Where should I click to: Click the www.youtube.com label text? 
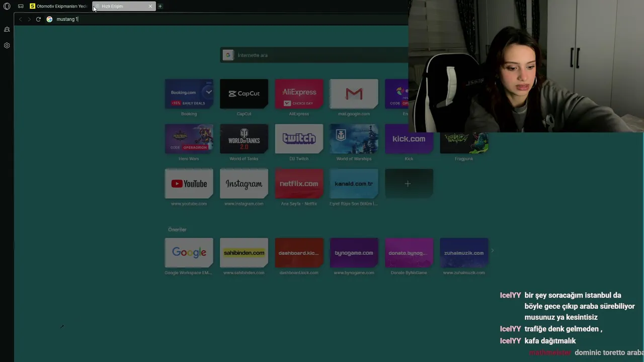coord(189,204)
